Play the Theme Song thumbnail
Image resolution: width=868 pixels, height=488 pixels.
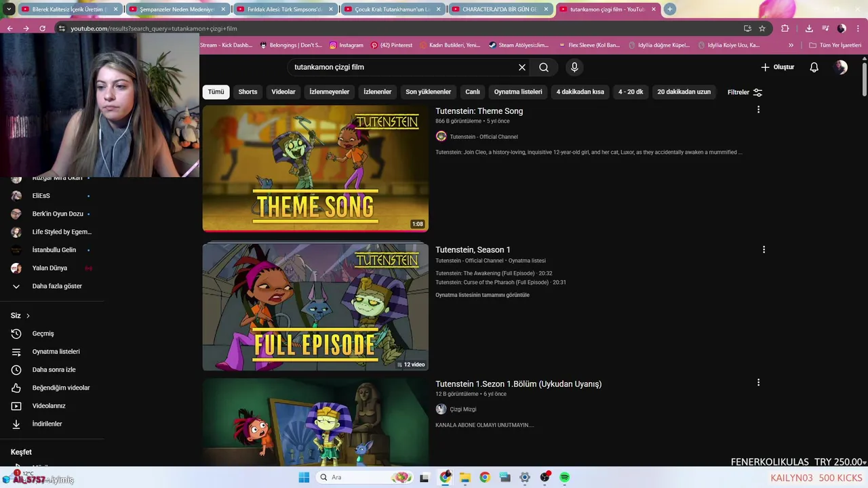[x=315, y=168]
